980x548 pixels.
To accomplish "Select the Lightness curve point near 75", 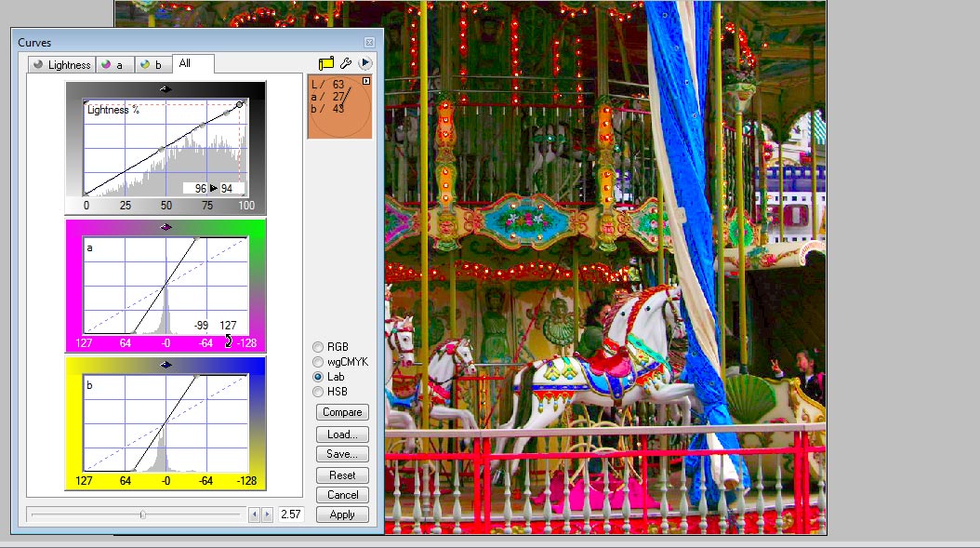I will 202,126.
